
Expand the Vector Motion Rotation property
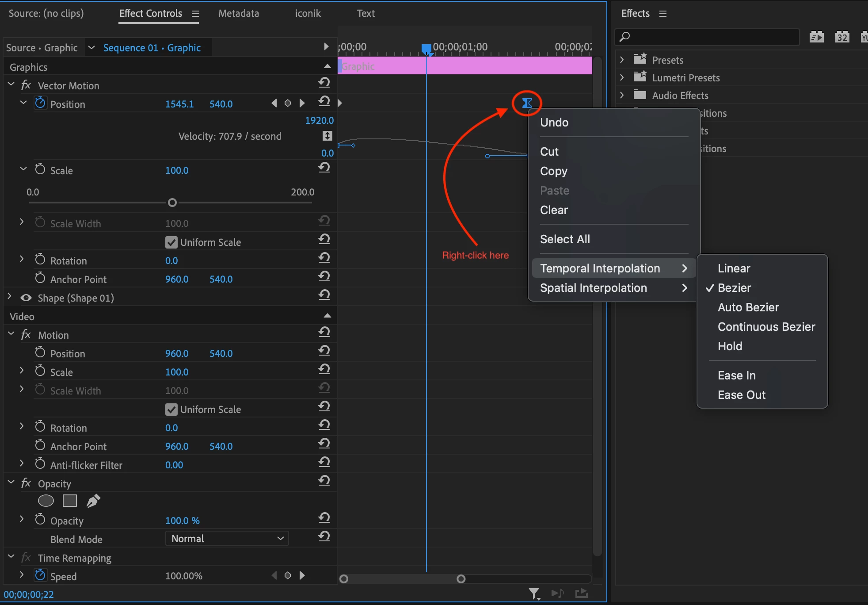[22, 259]
